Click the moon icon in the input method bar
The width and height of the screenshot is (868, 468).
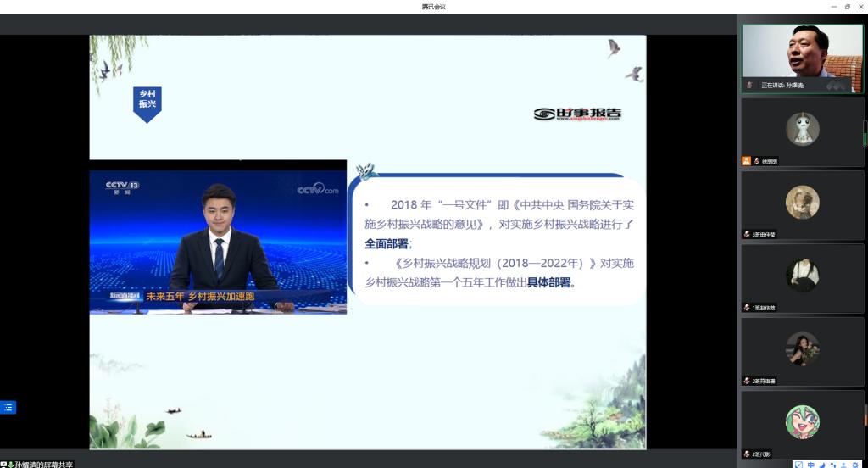pyautogui.click(x=822, y=464)
